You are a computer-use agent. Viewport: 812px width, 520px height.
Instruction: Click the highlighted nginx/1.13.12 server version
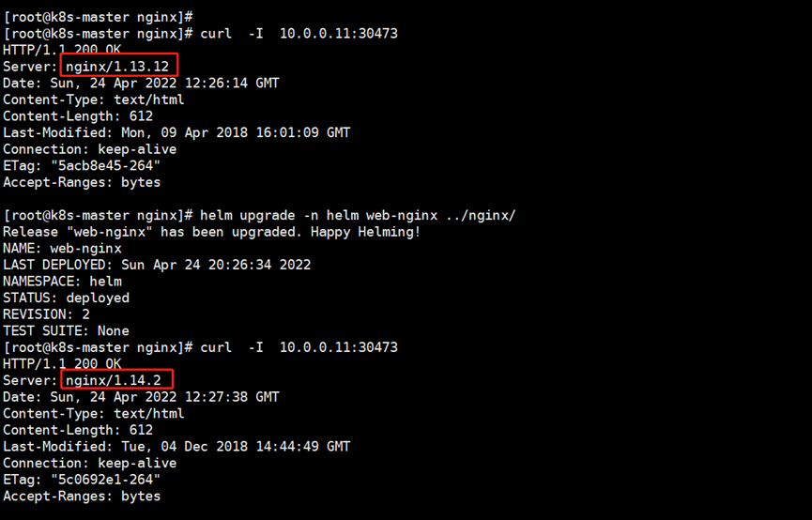point(117,67)
